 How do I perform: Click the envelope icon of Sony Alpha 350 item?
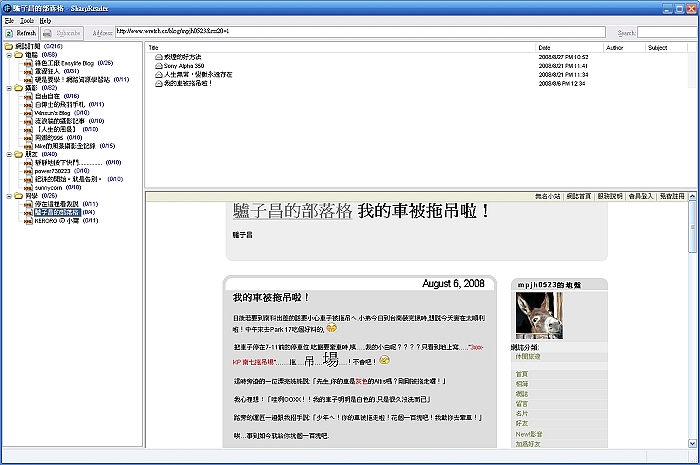pos(158,66)
